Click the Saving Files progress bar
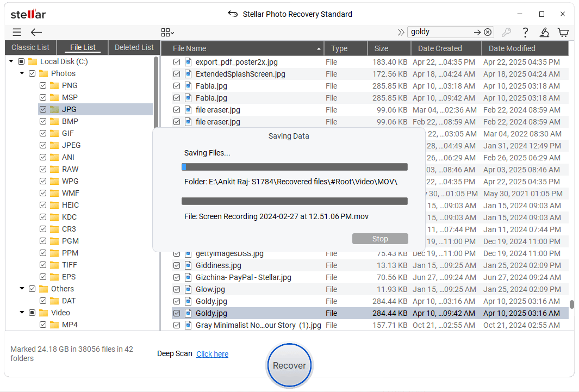Screen dimensions: 579x392 pos(294,166)
